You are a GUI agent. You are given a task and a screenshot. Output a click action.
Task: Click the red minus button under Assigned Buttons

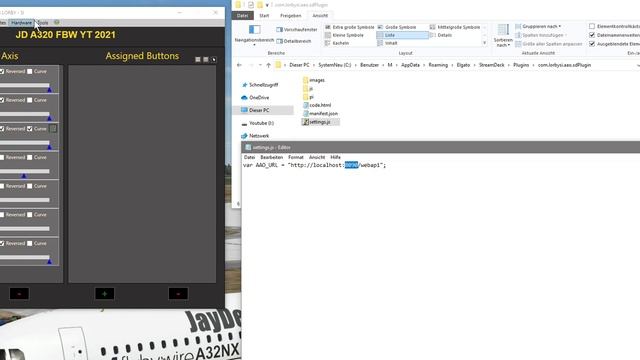click(x=178, y=293)
